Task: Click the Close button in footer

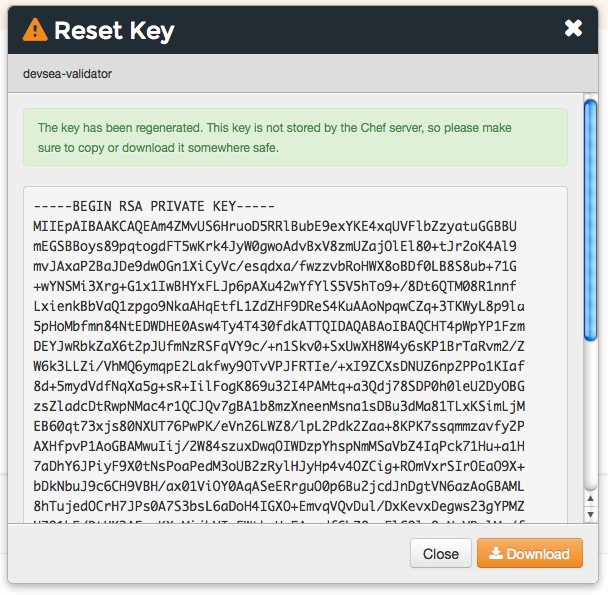Action: [440, 554]
